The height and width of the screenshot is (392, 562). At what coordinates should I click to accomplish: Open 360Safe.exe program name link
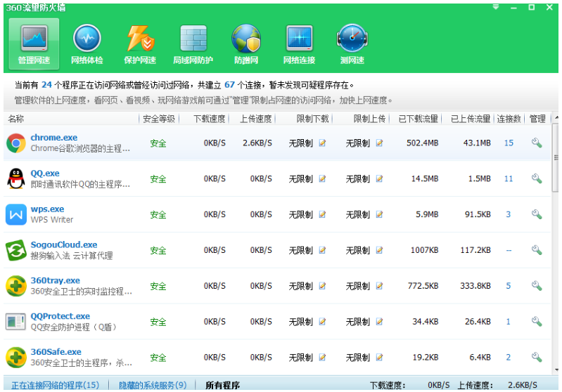56,351
